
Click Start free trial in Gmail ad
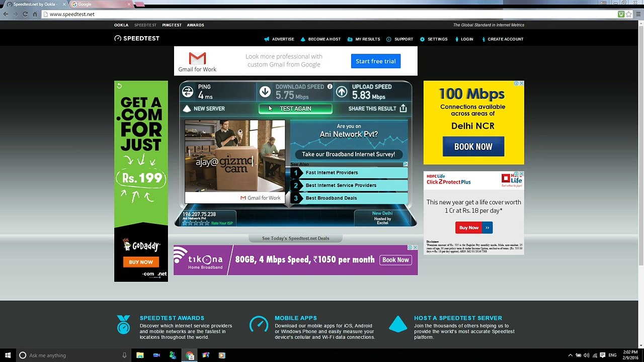pyautogui.click(x=376, y=61)
